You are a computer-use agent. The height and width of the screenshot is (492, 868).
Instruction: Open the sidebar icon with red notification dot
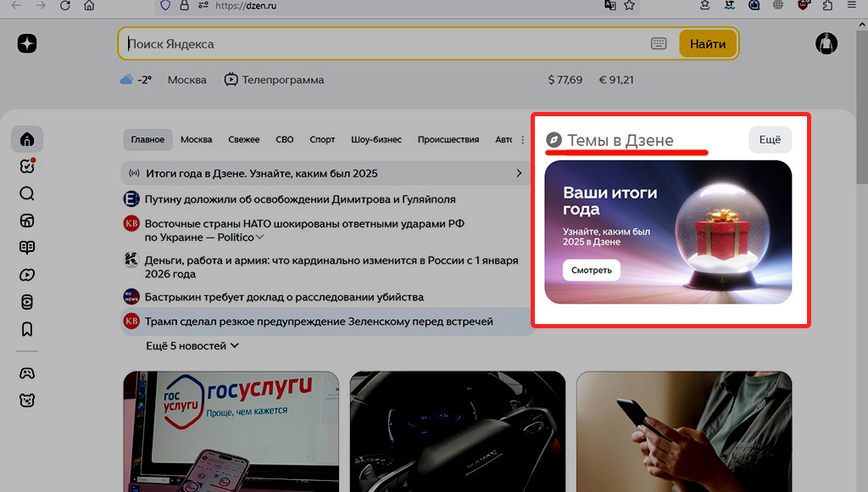[x=27, y=165]
